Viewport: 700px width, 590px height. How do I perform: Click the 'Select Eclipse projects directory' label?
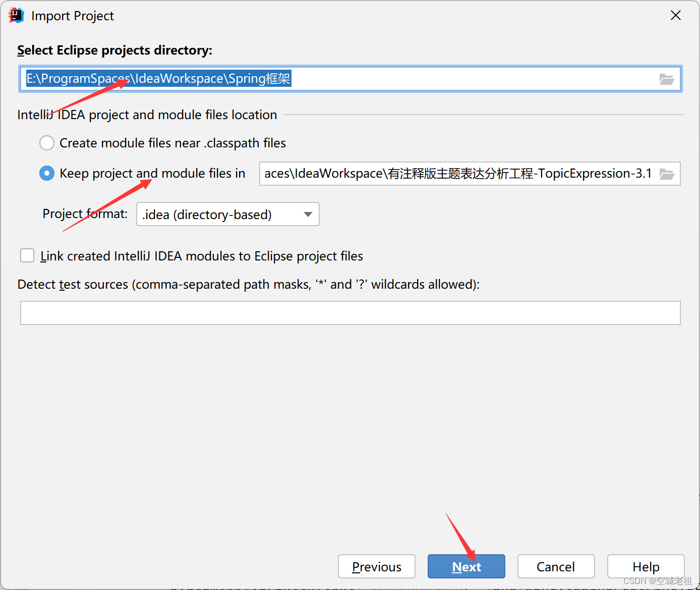pos(114,50)
